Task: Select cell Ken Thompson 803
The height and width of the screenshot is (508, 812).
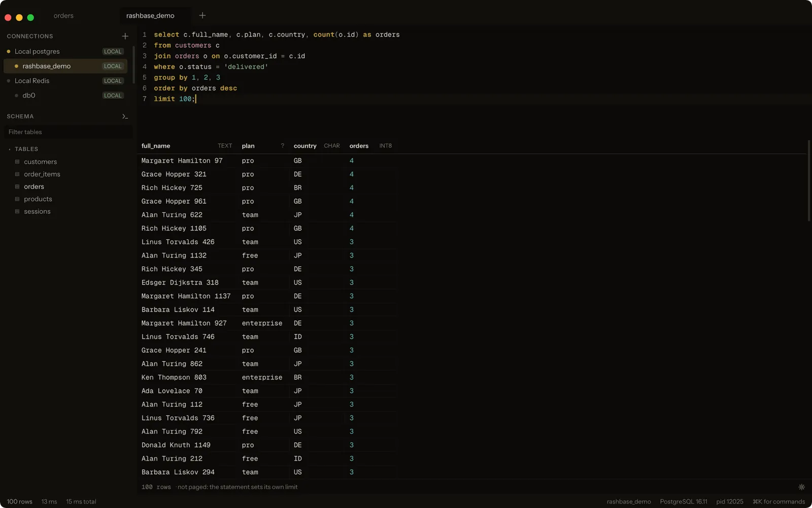Action: [174, 377]
